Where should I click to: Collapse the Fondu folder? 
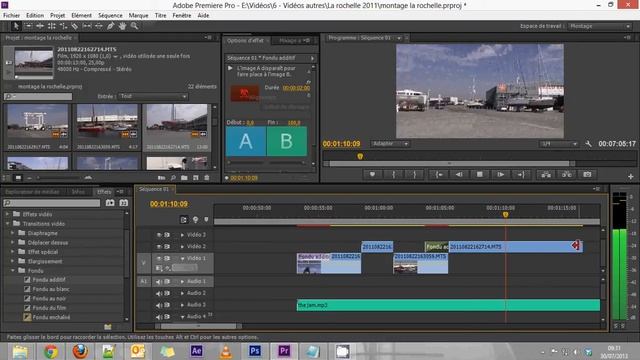coord(12,271)
